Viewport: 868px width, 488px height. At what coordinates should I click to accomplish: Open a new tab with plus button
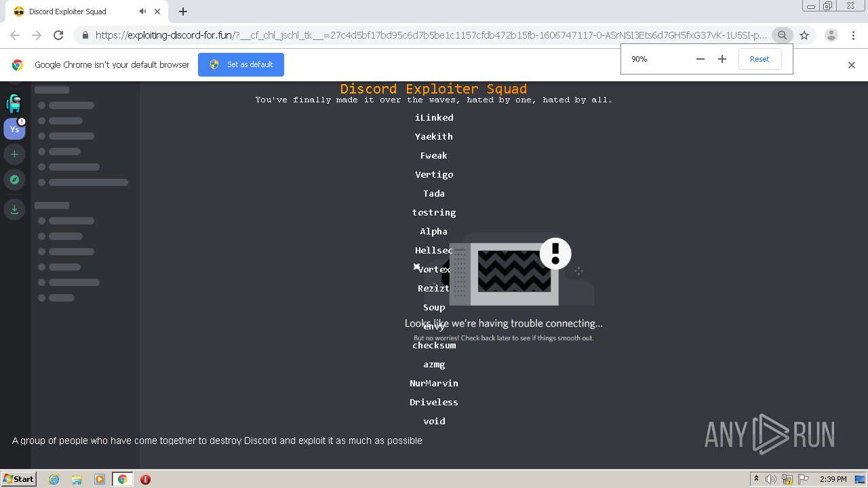tap(183, 12)
